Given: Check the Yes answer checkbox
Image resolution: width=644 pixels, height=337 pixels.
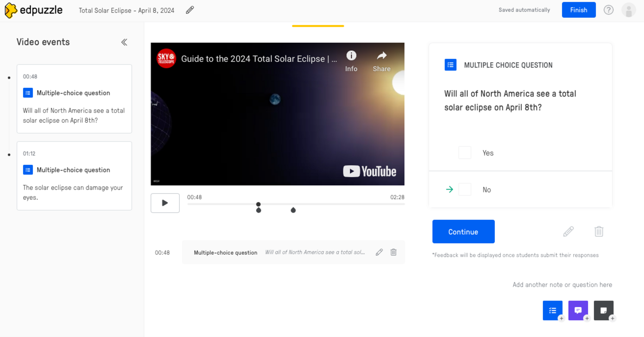Looking at the screenshot, I should click(464, 153).
